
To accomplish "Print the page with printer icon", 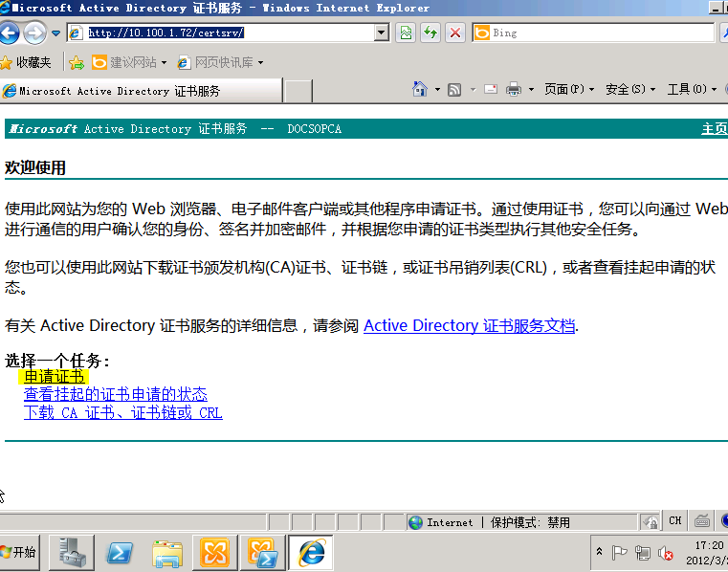I will coord(514,89).
